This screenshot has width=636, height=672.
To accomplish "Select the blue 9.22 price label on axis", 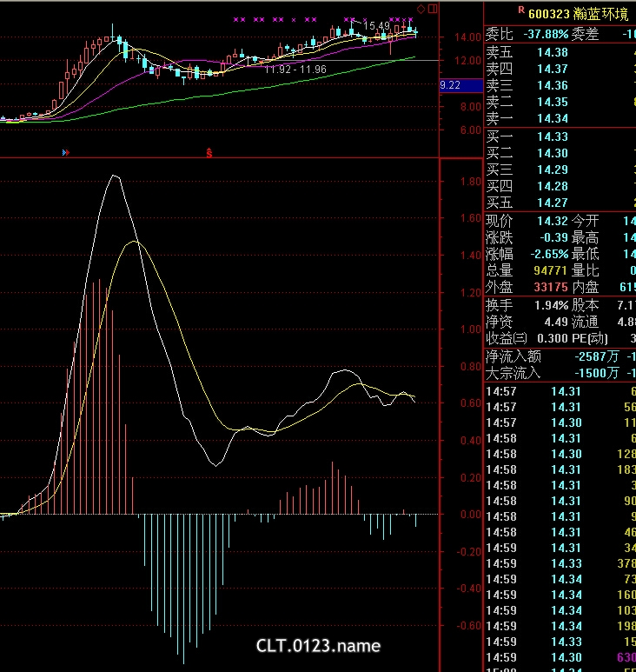I will [451, 85].
